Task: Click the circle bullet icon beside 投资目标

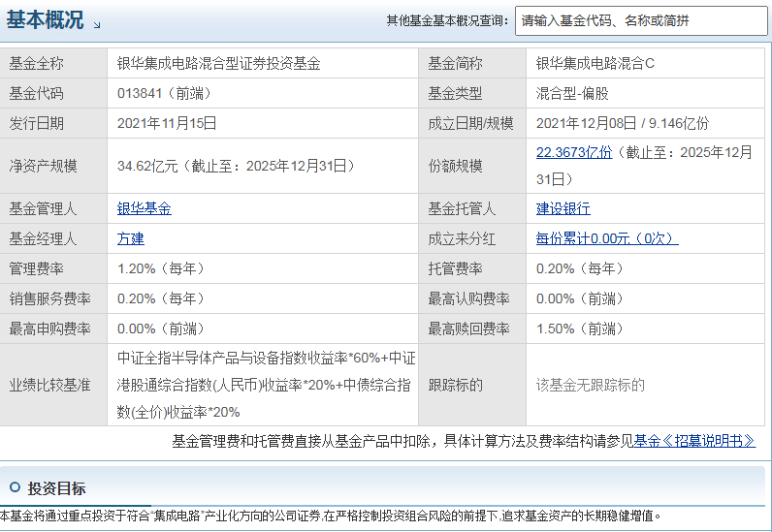Action: [x=15, y=487]
